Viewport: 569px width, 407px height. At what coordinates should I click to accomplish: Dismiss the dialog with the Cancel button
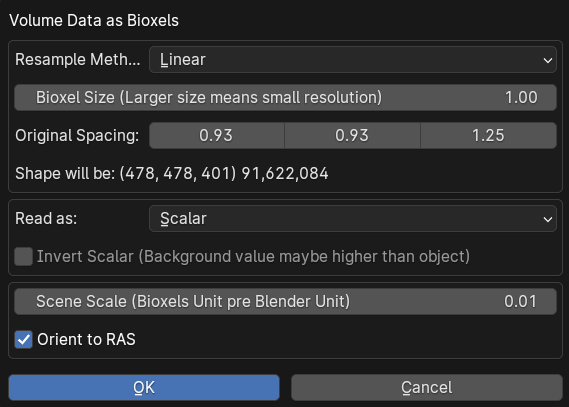(427, 387)
